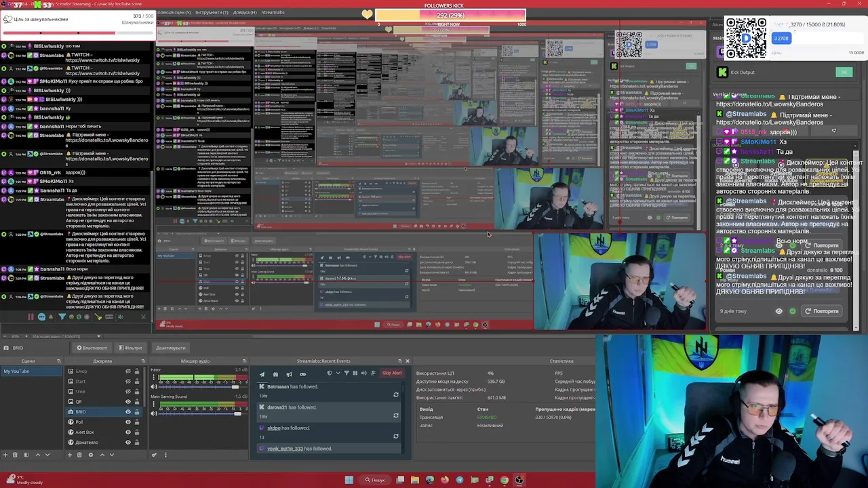Viewport: 868px width, 488px height.
Task: Add a new source with plus icon under Джерела
Action: point(70,455)
